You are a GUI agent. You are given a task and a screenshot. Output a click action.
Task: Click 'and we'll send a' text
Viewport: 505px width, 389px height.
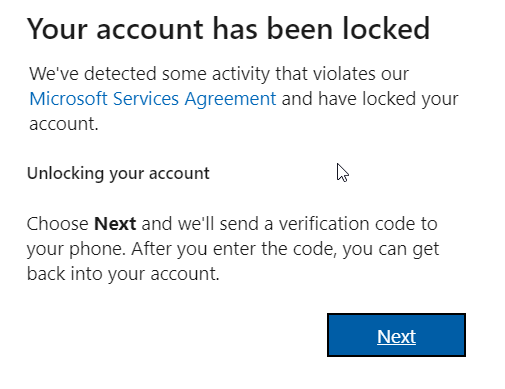[207, 224]
